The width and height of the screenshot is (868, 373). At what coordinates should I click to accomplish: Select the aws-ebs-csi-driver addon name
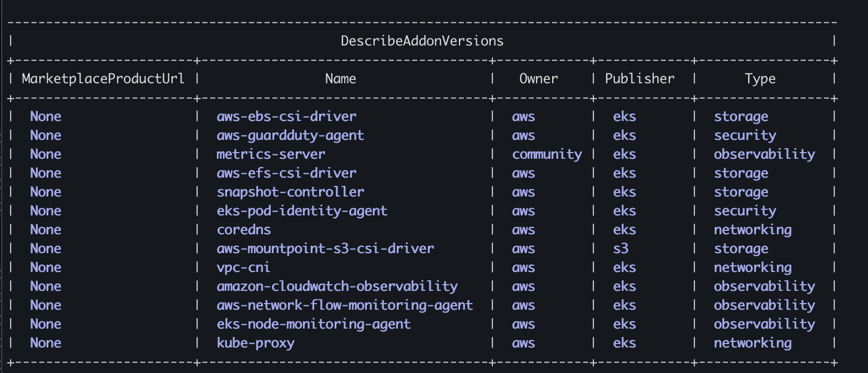[x=286, y=117]
